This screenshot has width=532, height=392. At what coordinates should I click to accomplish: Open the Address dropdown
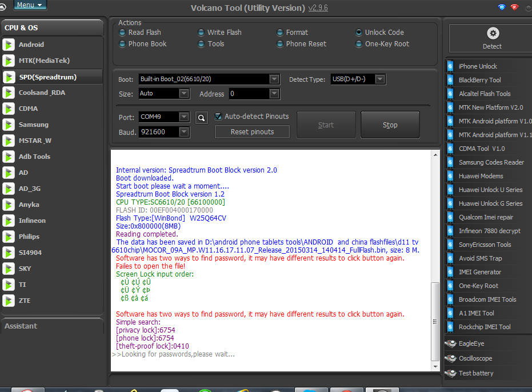274,93
